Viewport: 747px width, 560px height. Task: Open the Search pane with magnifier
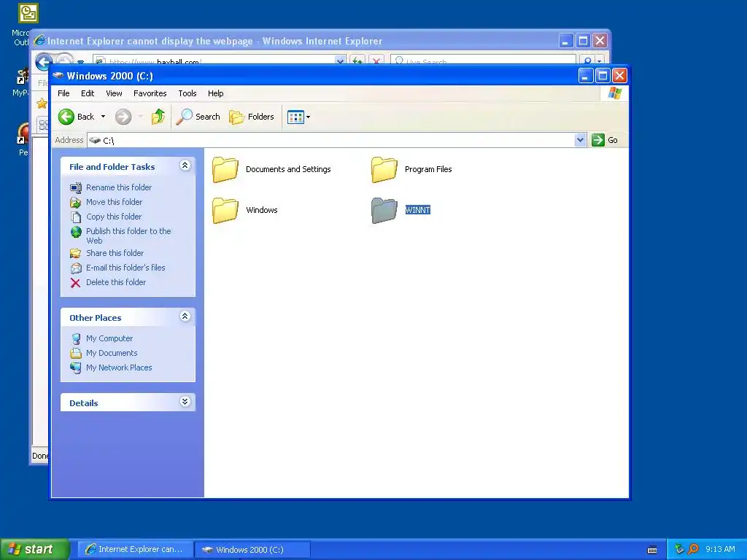[198, 117]
